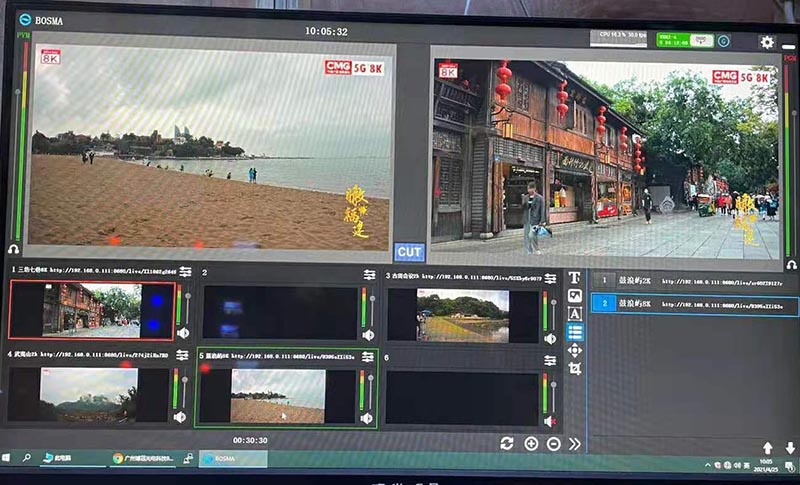Mute audio on input channel 2
The width and height of the screenshot is (800, 485).
tap(367, 335)
